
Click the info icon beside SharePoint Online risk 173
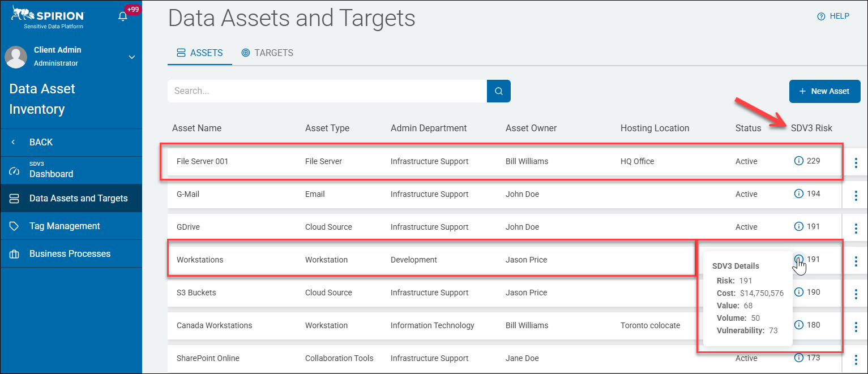click(x=798, y=358)
